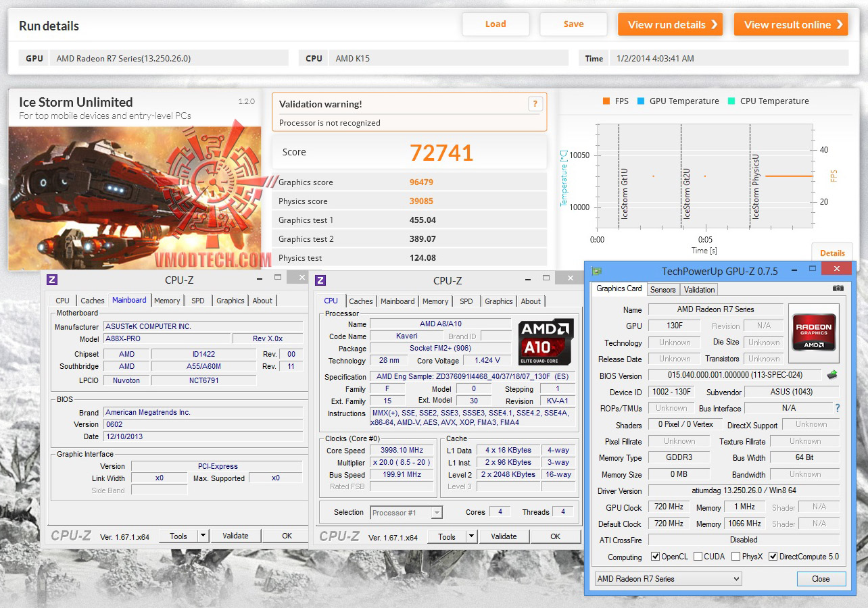The width and height of the screenshot is (868, 608).
Task: Switch to Mainboard tab in CPU-tab CPU-Z window
Action: coord(397,301)
